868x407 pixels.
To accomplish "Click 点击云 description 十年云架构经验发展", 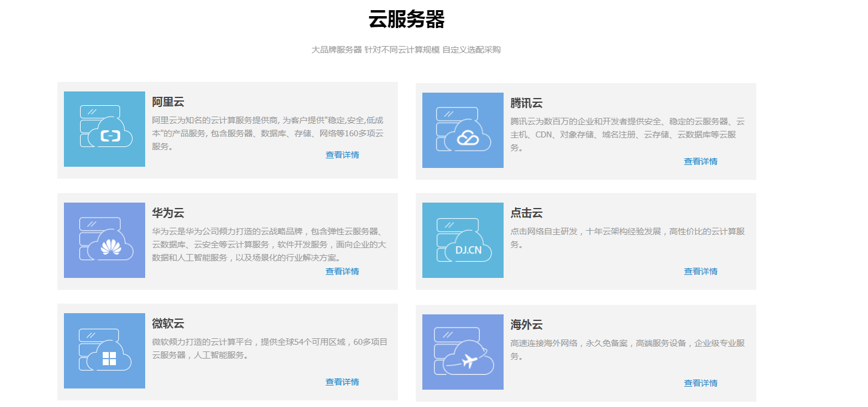I will pos(627,238).
